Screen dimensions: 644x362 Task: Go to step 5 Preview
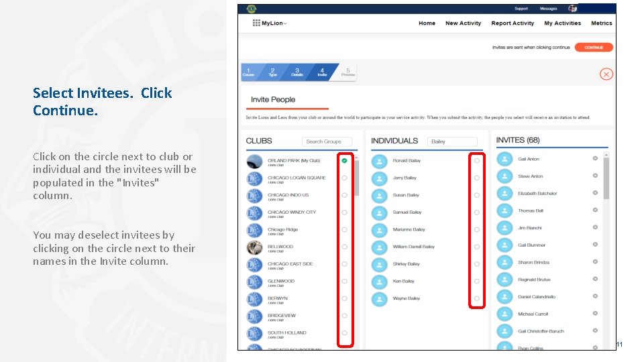[x=347, y=72]
